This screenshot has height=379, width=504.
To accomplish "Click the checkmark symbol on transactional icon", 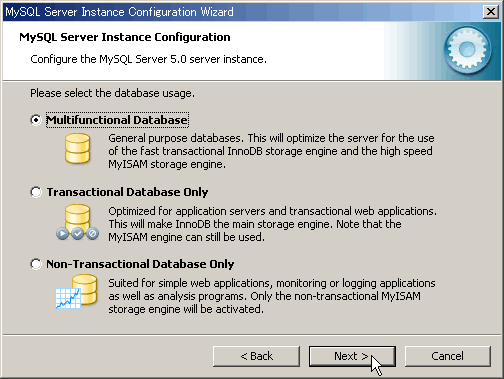I will tap(77, 233).
